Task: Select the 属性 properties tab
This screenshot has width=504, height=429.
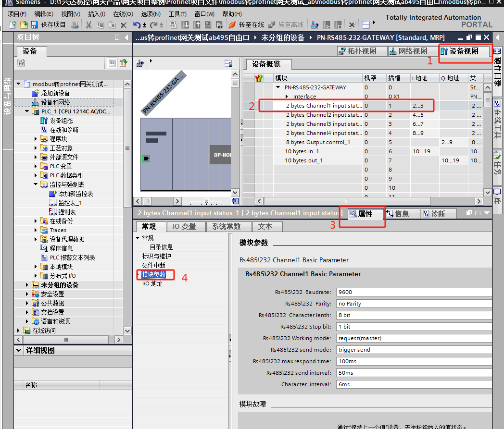Action: 365,214
